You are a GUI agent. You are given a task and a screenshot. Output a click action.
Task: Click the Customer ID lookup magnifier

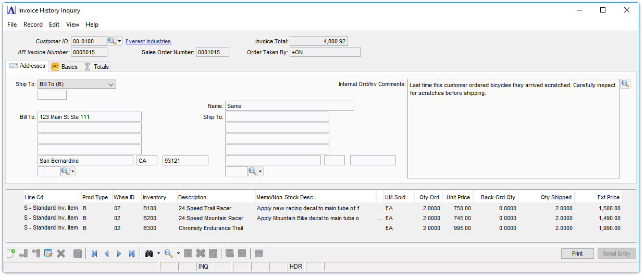coord(112,41)
